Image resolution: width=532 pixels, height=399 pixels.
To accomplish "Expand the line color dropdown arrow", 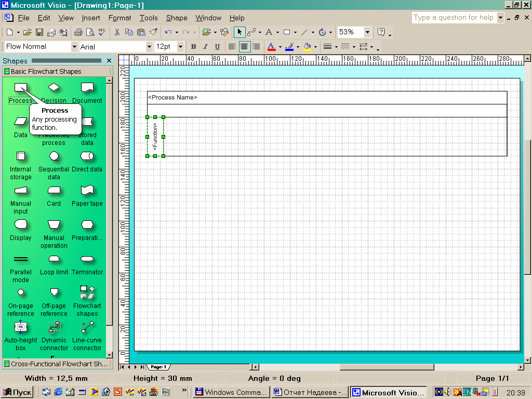I will click(298, 47).
